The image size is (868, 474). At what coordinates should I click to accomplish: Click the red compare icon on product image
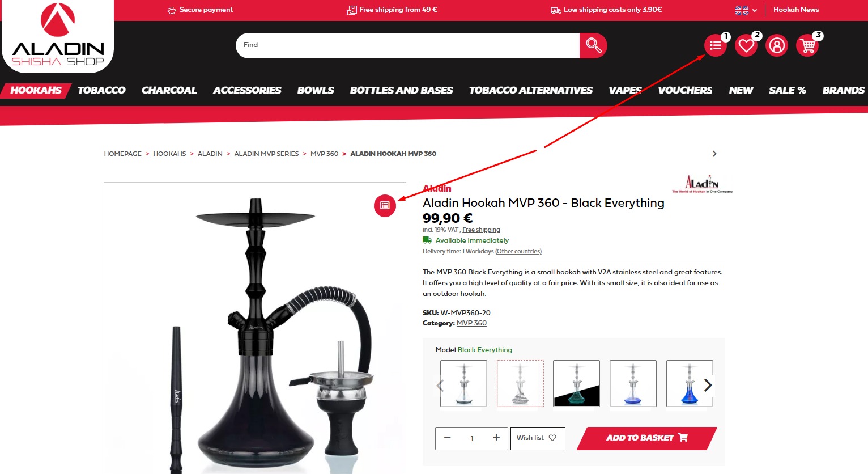pos(385,205)
